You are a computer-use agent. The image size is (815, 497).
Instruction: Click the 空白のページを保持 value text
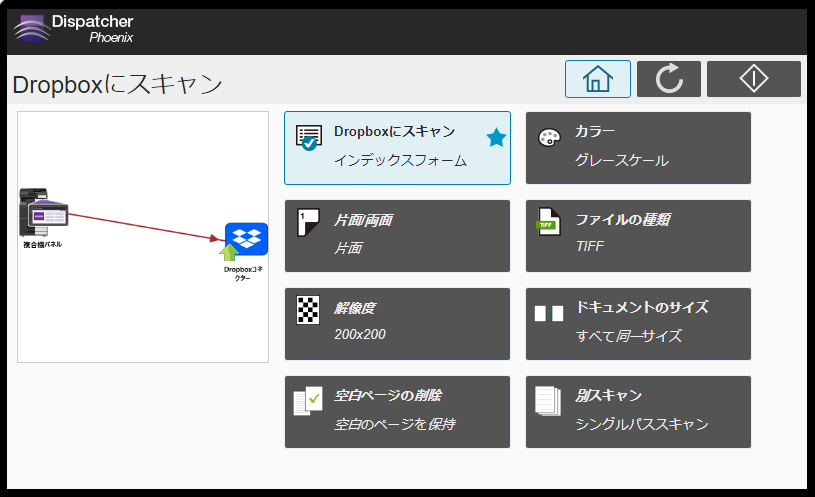coord(395,424)
